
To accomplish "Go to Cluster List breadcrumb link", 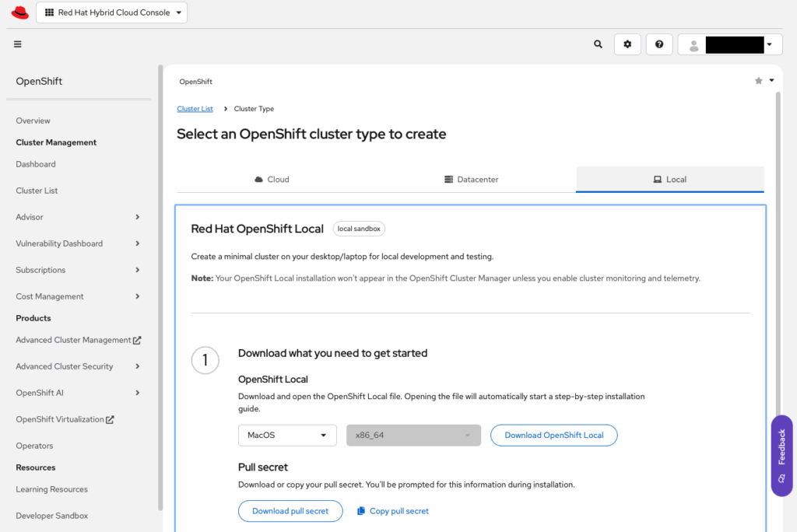I will 195,109.
